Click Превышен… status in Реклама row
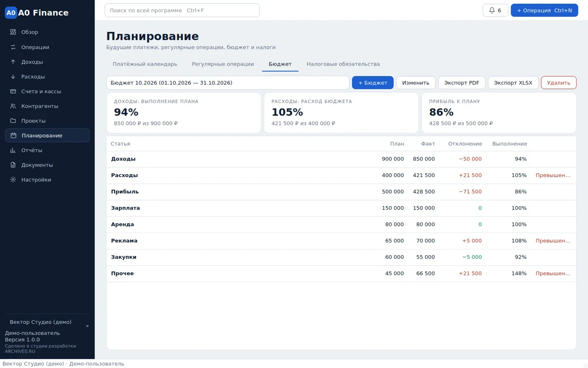The image size is (588, 368). point(553,241)
